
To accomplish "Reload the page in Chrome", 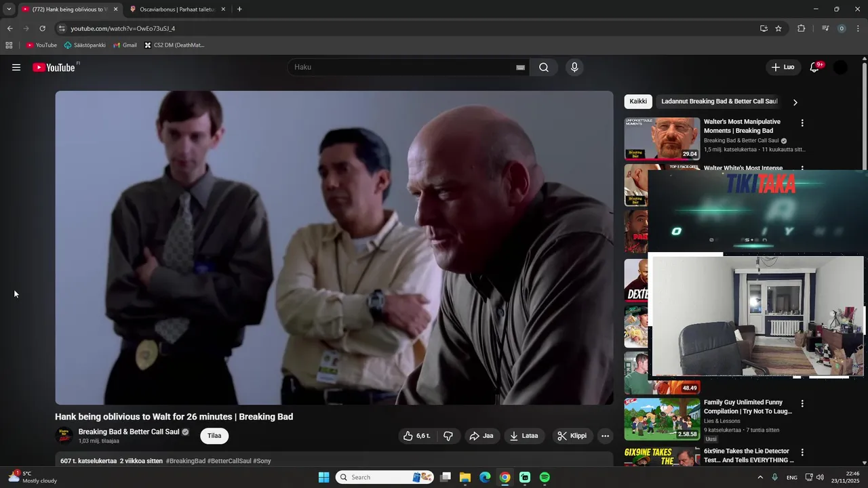I will point(42,28).
